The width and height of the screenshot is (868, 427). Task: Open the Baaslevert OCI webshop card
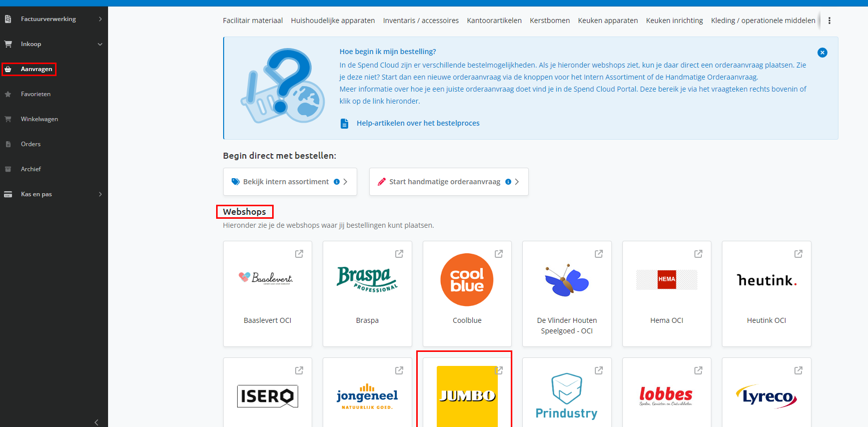click(x=268, y=294)
